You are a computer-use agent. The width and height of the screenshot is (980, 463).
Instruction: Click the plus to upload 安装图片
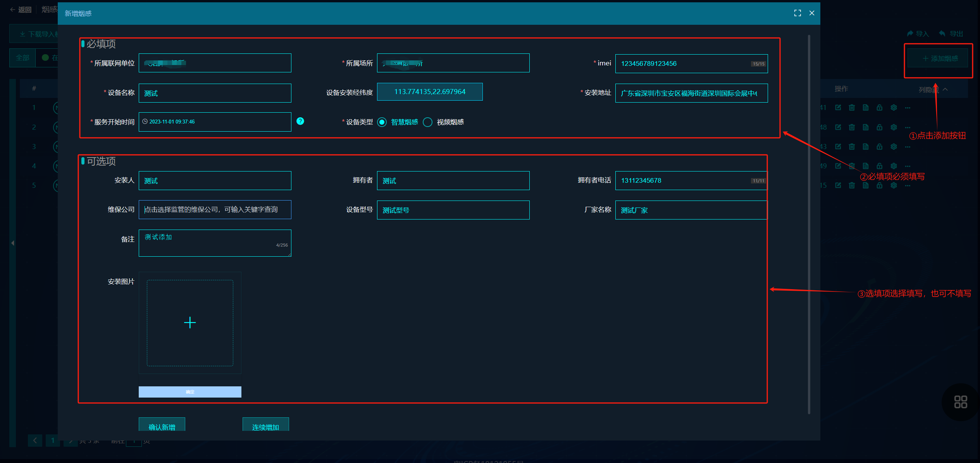coord(190,322)
